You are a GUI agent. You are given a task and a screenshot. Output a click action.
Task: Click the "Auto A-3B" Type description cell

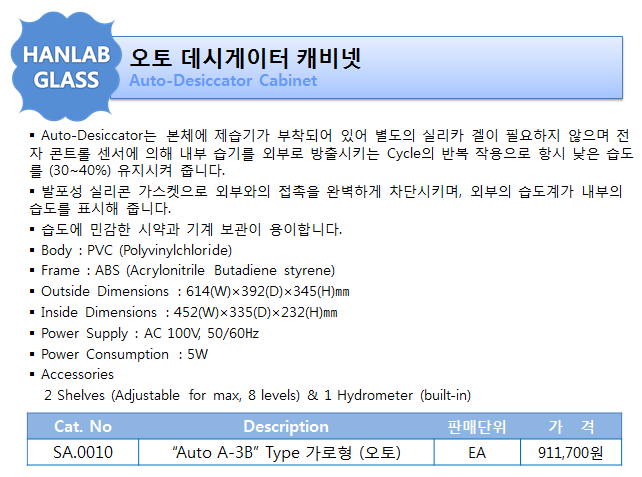coord(286,452)
